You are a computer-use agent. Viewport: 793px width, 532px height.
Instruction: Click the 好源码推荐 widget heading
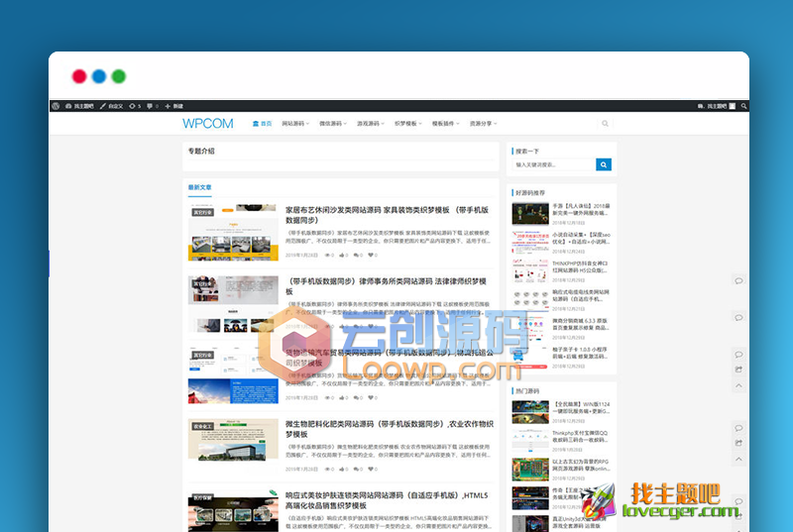tap(530, 193)
